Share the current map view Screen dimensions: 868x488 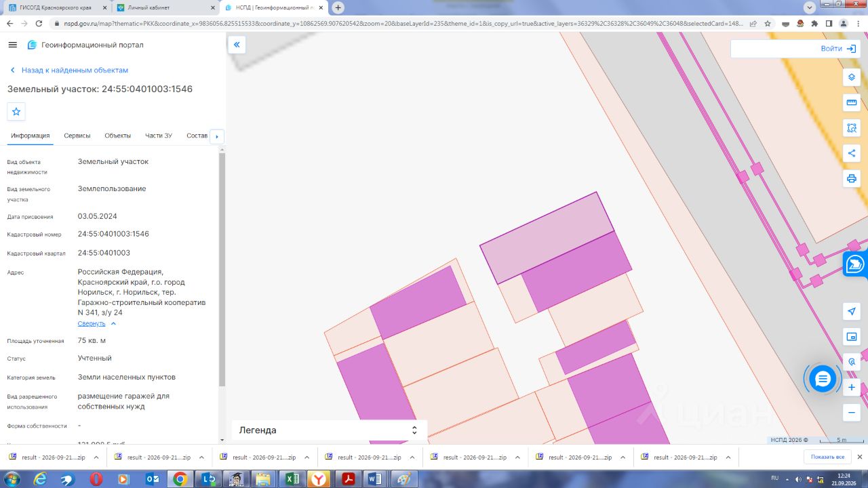(x=852, y=153)
